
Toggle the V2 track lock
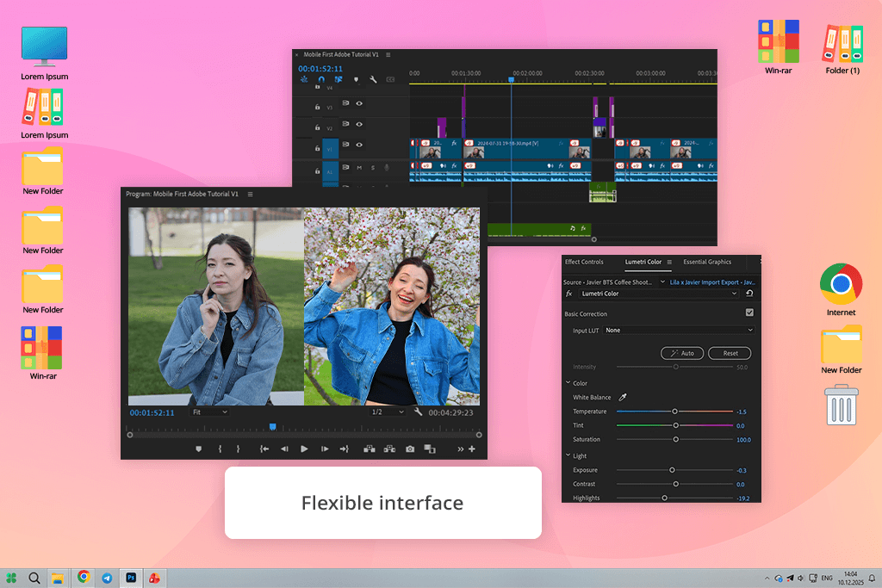tap(317, 127)
